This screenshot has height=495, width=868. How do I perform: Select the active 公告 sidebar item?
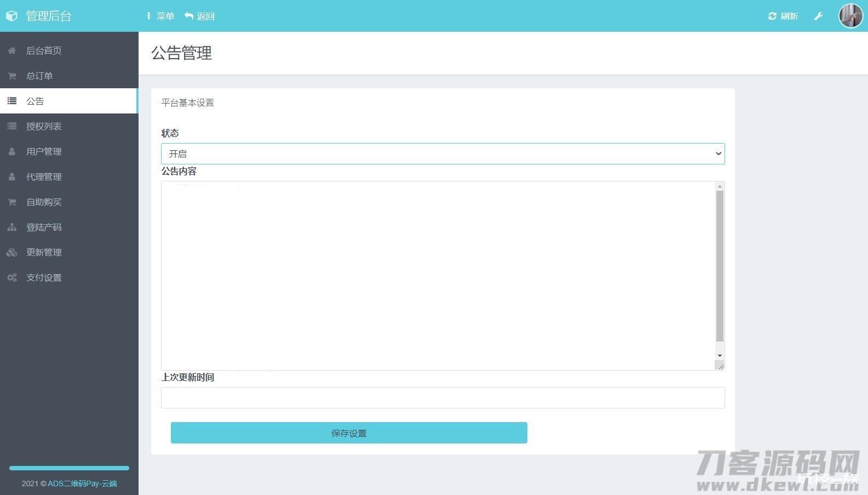pos(69,101)
